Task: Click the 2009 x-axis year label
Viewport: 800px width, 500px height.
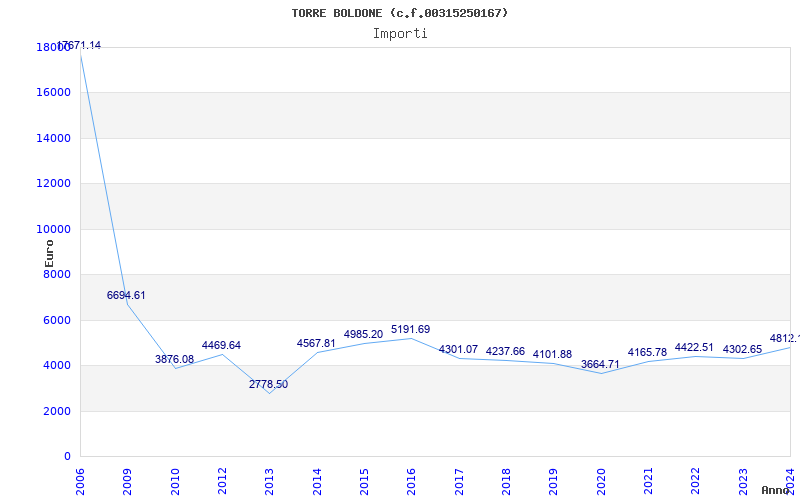Action: pyautogui.click(x=127, y=478)
